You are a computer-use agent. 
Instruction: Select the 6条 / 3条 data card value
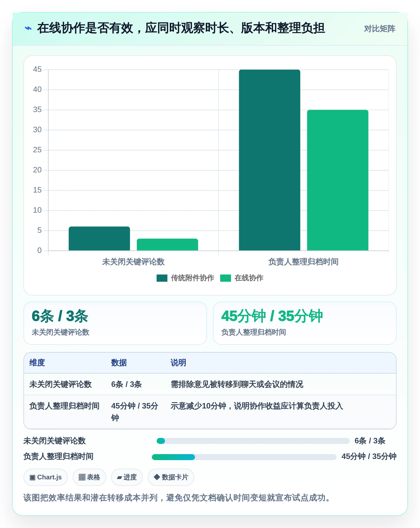click(60, 316)
